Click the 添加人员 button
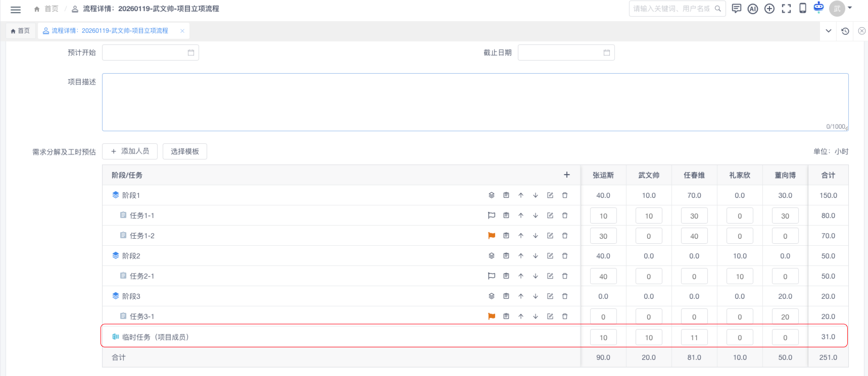Screen dimensions: 868x376 pyautogui.click(x=130, y=151)
